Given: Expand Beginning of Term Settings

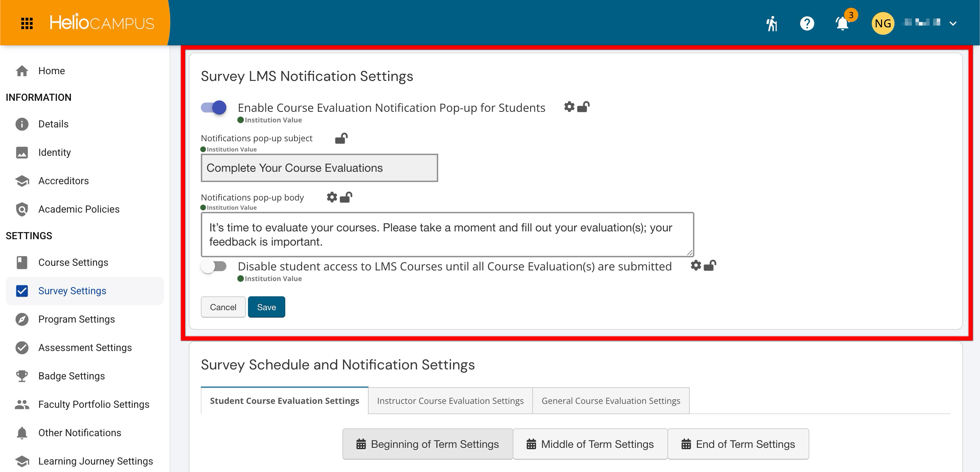Looking at the screenshot, I should point(428,444).
